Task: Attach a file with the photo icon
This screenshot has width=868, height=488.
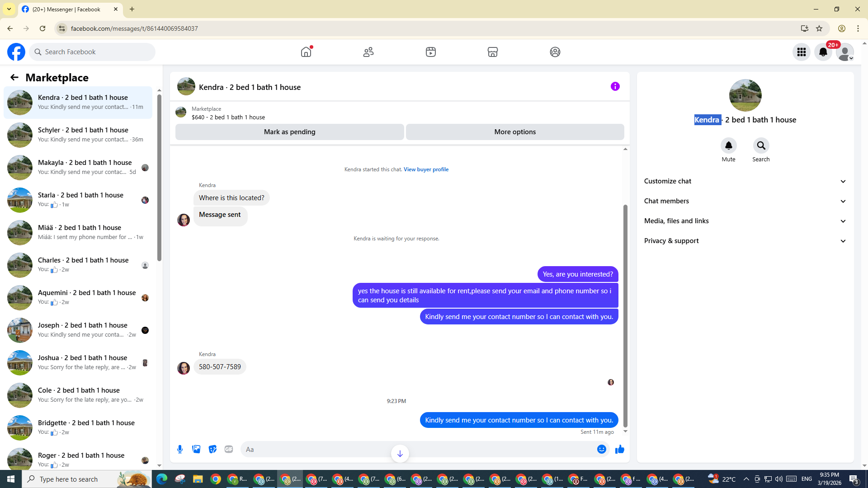Action: 196,449
